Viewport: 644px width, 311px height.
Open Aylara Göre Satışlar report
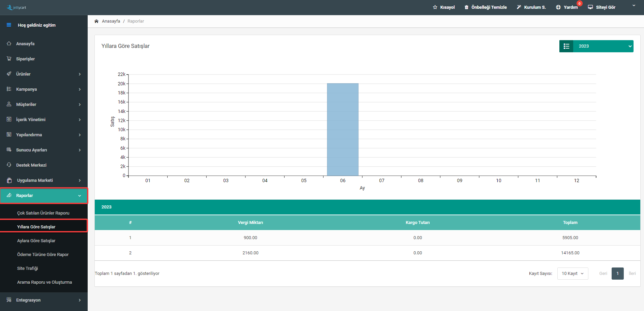36,241
